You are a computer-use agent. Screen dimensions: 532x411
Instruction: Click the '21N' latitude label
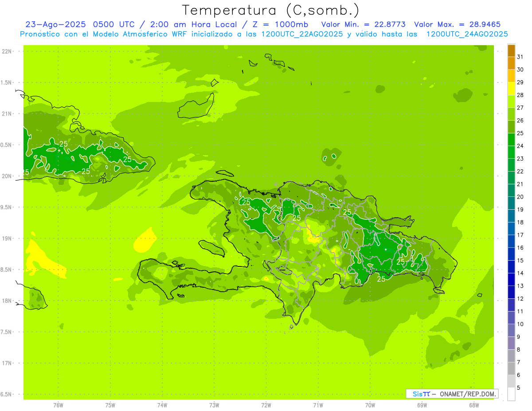(x=6, y=114)
